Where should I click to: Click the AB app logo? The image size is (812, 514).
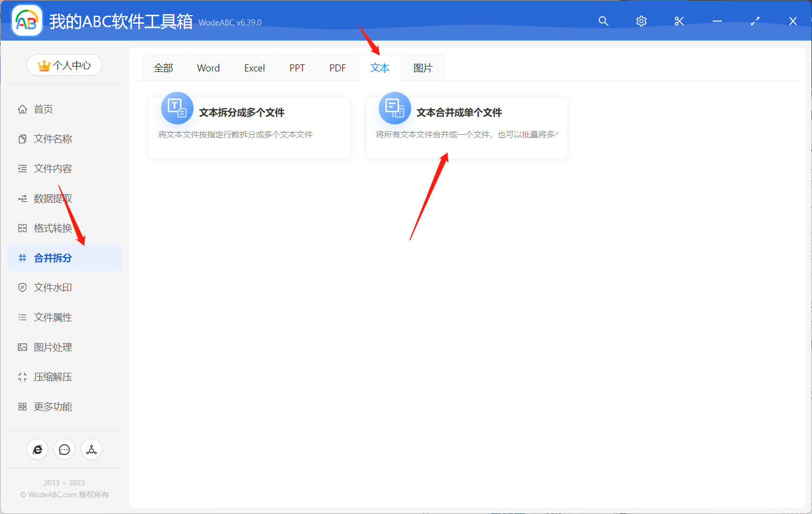27,20
